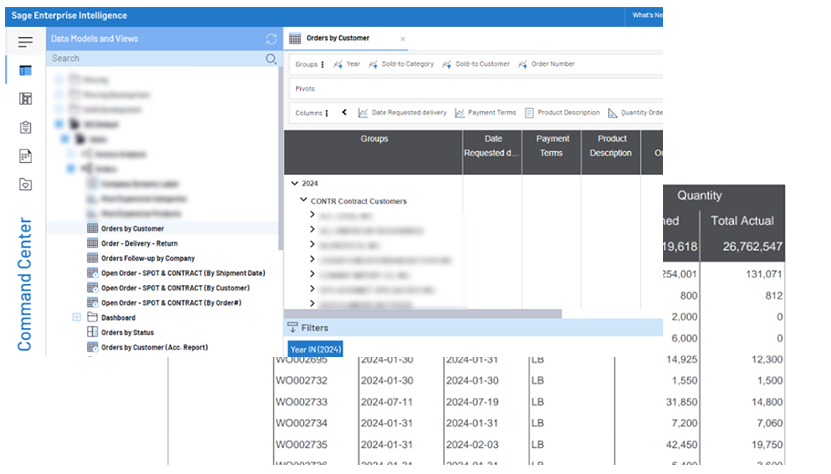Click the Filters panel header
831x474 pixels.
(473, 328)
